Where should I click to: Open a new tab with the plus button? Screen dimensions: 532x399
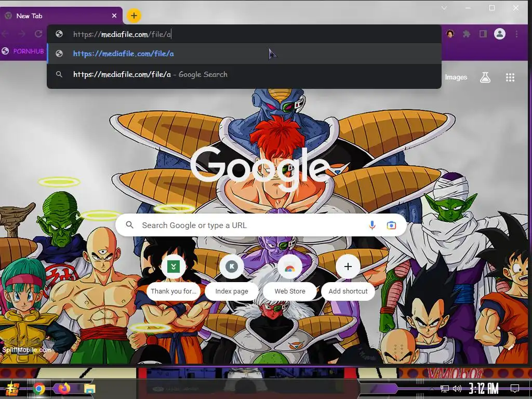134,16
